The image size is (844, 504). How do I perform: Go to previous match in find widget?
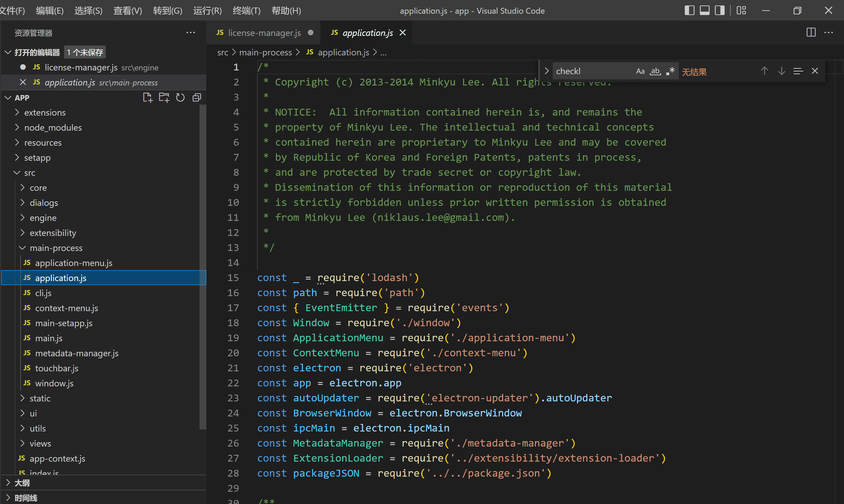coord(765,71)
